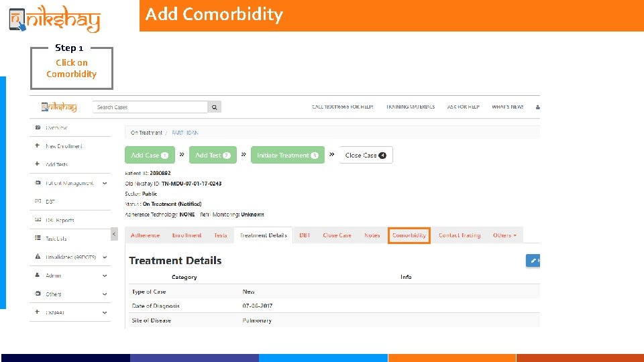
Task: Collapse the sidebar with arrow handle
Action: [x=114, y=234]
